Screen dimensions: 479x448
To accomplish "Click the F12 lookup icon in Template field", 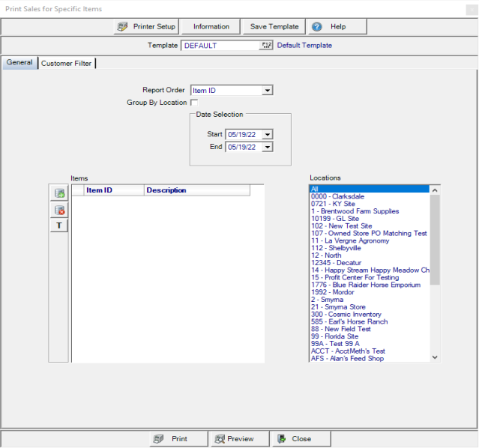I will click(x=266, y=46).
